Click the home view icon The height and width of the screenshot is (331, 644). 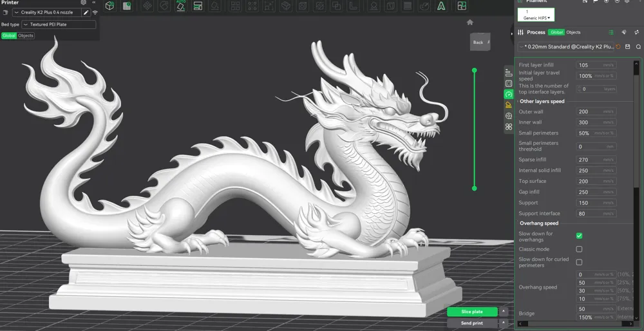[x=470, y=22]
